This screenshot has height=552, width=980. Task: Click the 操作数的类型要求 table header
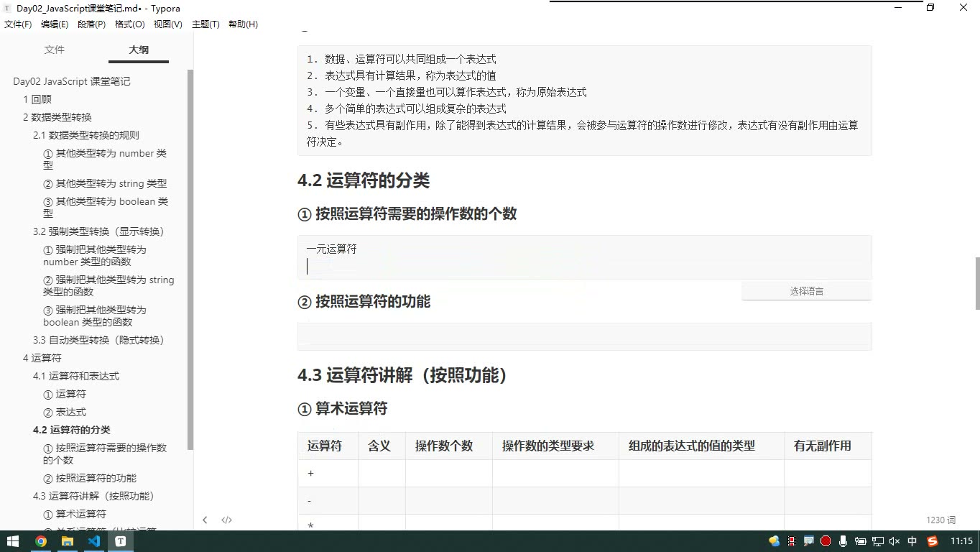(x=555, y=446)
